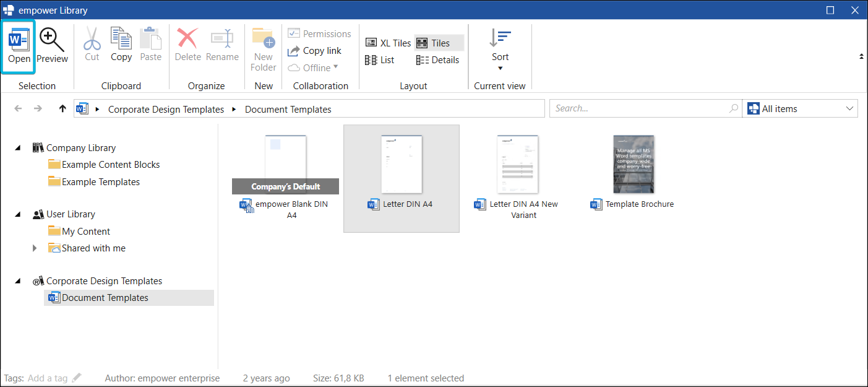The image size is (868, 387).
Task: Click the empower Library window icon
Action: tap(9, 10)
